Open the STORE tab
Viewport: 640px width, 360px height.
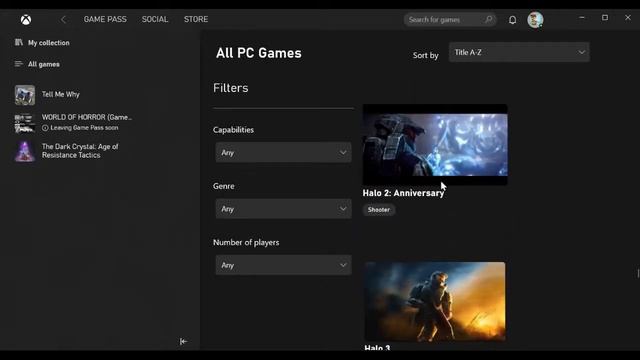(196, 19)
